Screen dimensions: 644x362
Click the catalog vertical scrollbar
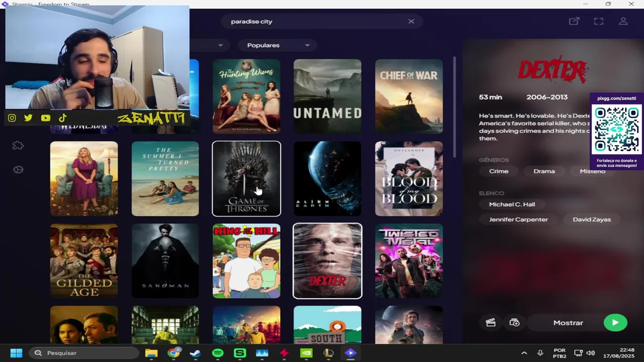tap(455, 107)
